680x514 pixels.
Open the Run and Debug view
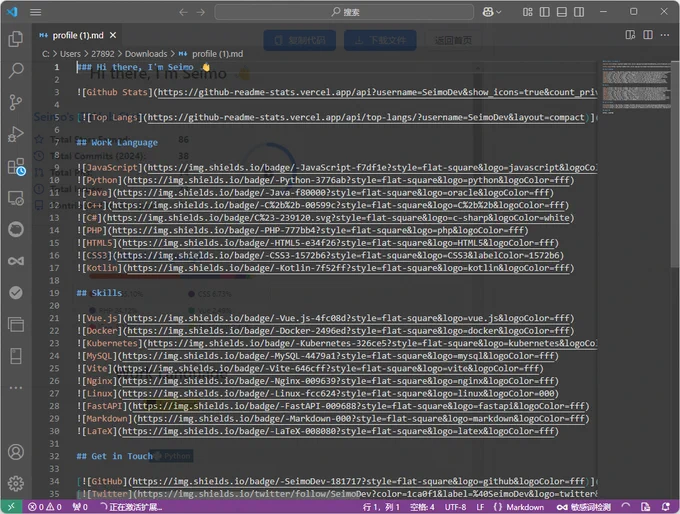tap(16, 134)
